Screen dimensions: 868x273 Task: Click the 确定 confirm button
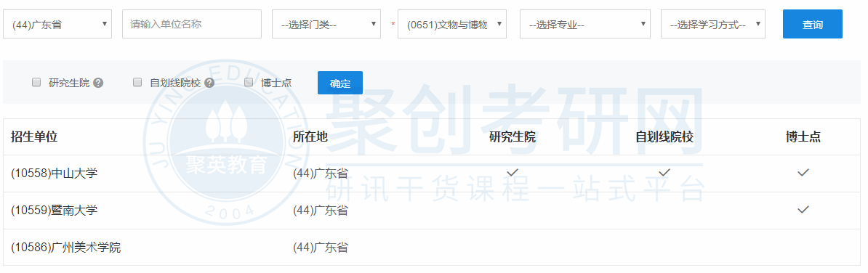340,83
